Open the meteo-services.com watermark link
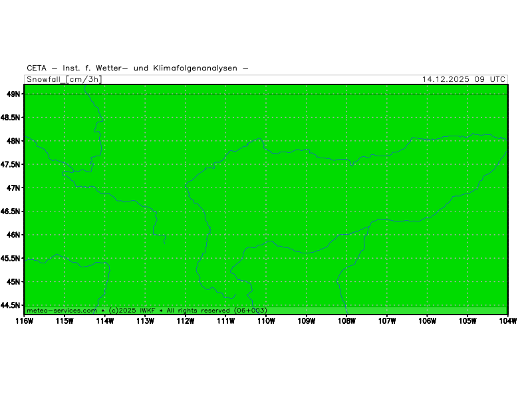Viewport: 532px width, 399px height. tap(62, 311)
